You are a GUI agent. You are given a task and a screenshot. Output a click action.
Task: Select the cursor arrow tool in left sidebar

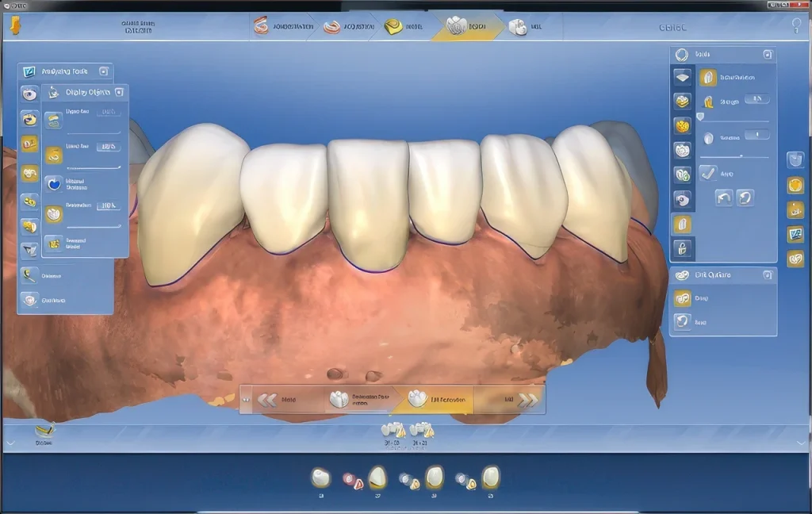29,251
